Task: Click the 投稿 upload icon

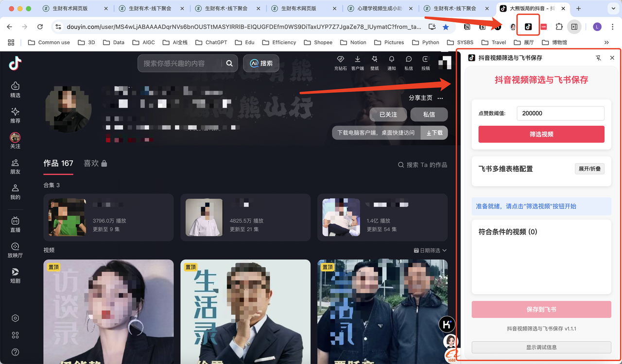Action: pyautogui.click(x=426, y=63)
